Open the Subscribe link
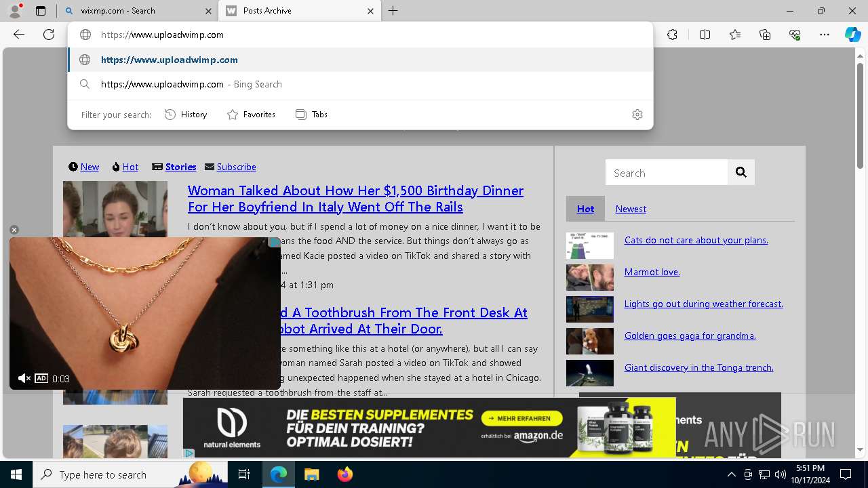 coord(236,167)
